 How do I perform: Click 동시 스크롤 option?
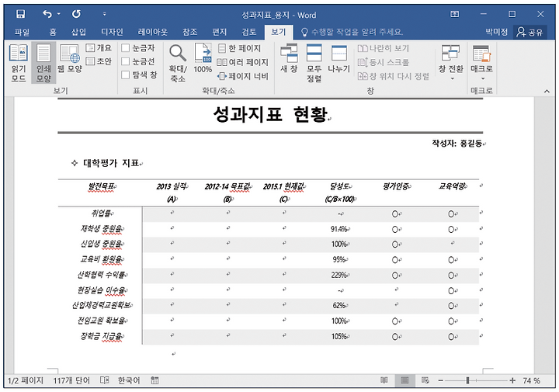pos(384,62)
